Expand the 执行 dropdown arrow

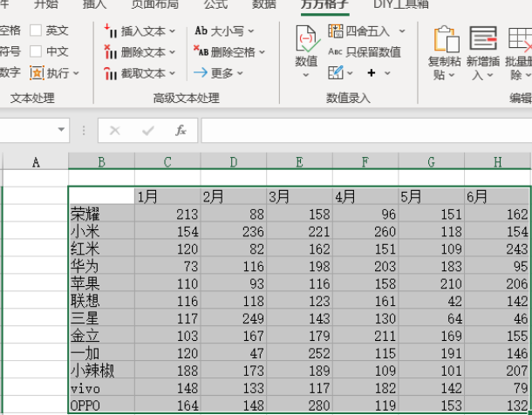[x=76, y=73]
